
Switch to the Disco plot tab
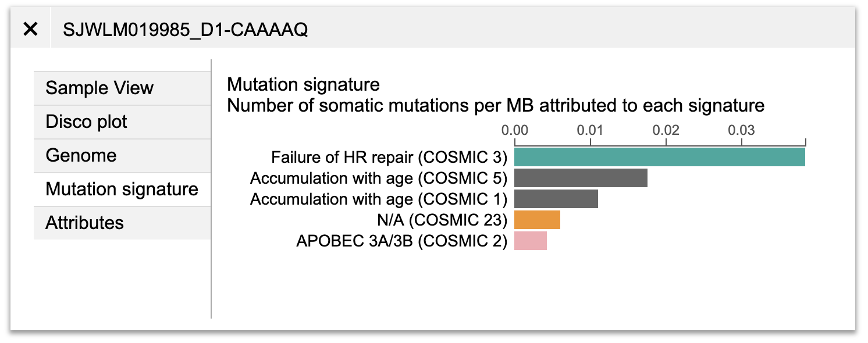coord(122,122)
